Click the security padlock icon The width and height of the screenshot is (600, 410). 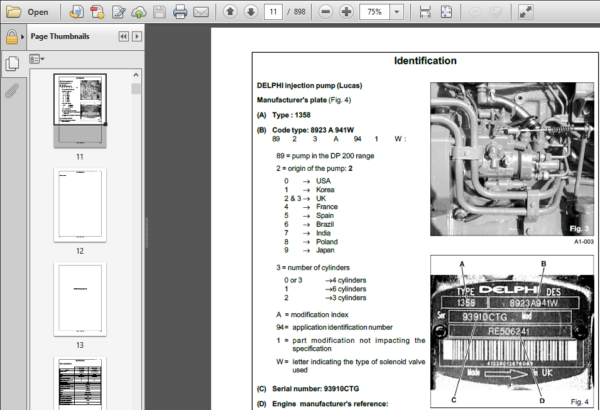coord(11,37)
